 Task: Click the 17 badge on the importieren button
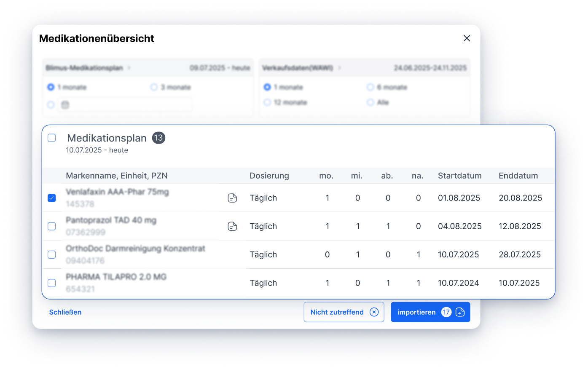coord(446,312)
